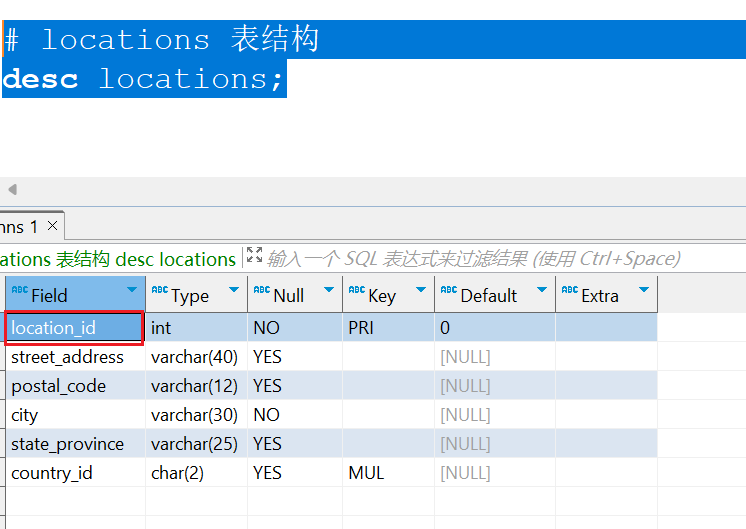Click the ABC type icon in Default header

click(x=448, y=291)
